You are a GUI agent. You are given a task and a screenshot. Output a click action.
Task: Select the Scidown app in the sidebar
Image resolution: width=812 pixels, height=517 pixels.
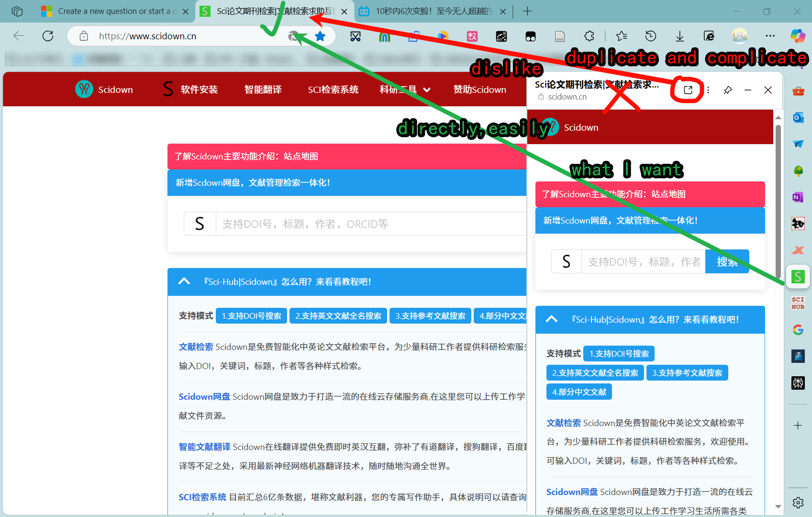[798, 277]
